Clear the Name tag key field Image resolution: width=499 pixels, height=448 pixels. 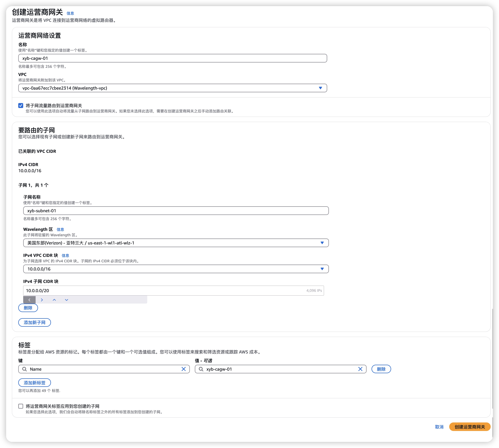pyautogui.click(x=184, y=369)
